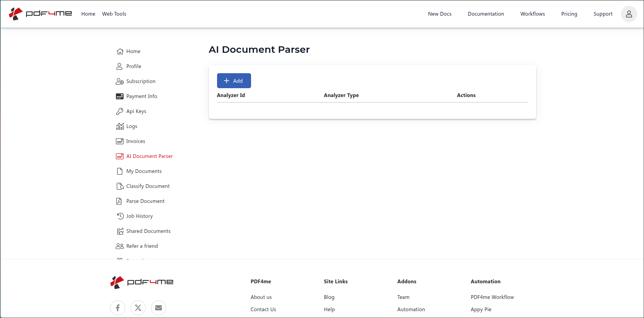Image resolution: width=644 pixels, height=318 pixels.
Task: Open Team link under Addons
Action: tap(403, 297)
